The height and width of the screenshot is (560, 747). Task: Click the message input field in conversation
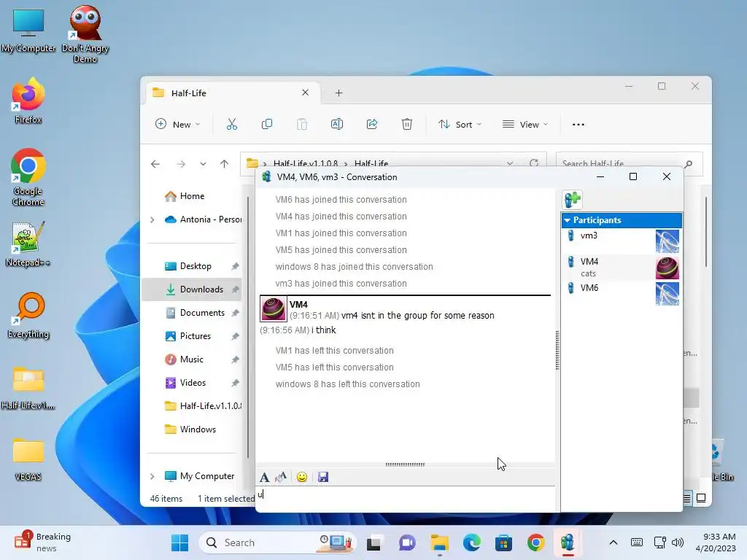[x=406, y=499]
